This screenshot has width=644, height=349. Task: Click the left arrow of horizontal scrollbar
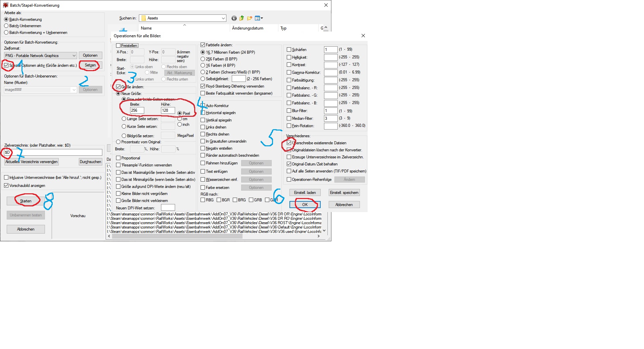click(109, 236)
